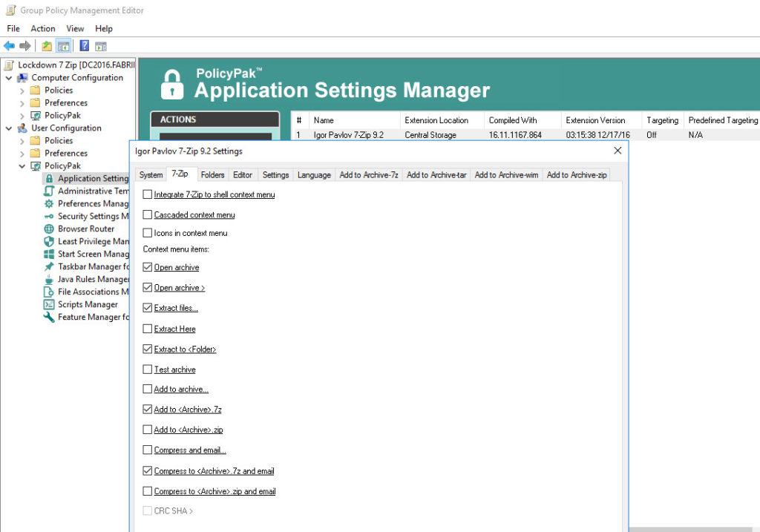Click the Back arrow toolbar icon
This screenshot has height=532, width=760.
(x=9, y=46)
